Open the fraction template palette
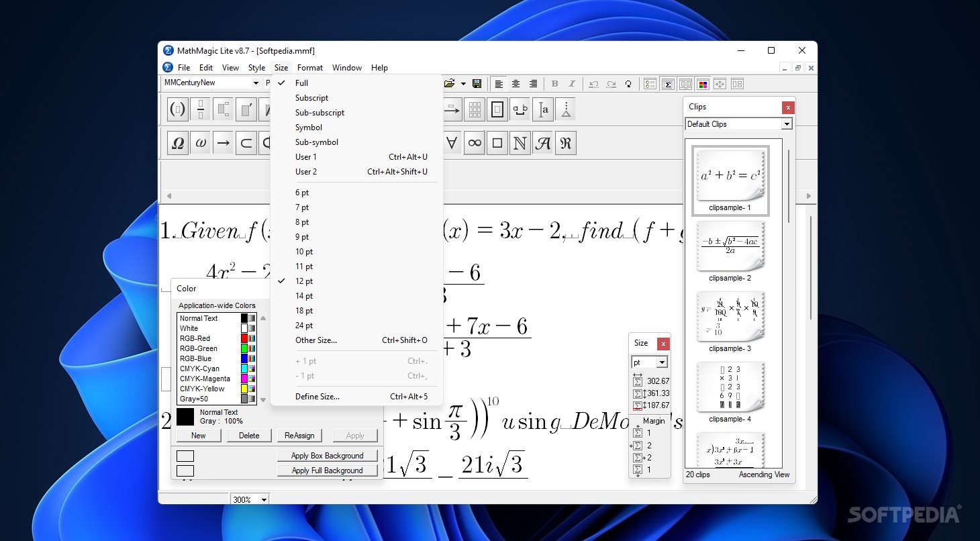This screenshot has width=980, height=541. pyautogui.click(x=201, y=109)
